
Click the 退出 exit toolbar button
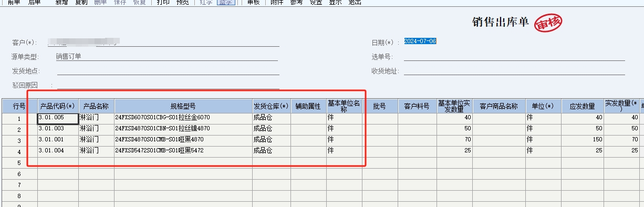(355, 2)
